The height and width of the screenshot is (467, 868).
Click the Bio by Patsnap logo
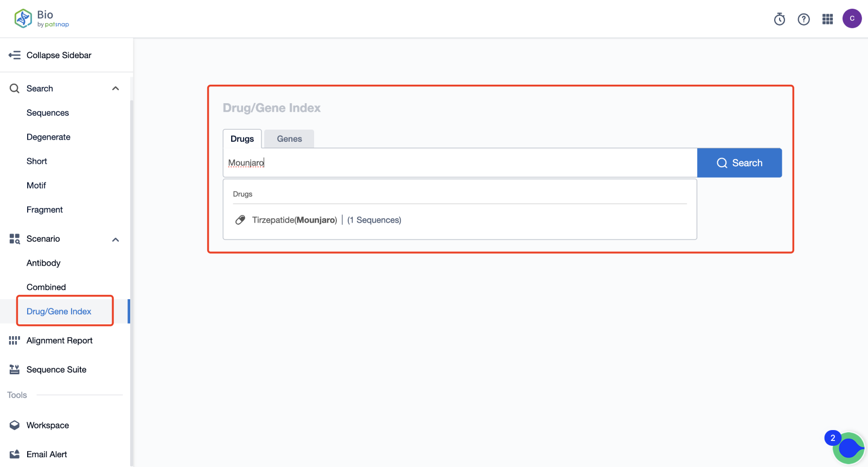41,18
